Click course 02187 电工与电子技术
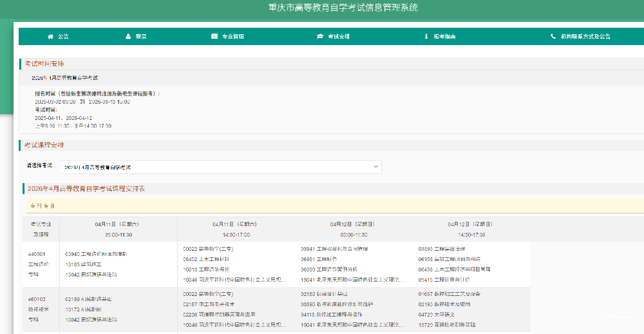This screenshot has width=644, height=334. [209, 304]
